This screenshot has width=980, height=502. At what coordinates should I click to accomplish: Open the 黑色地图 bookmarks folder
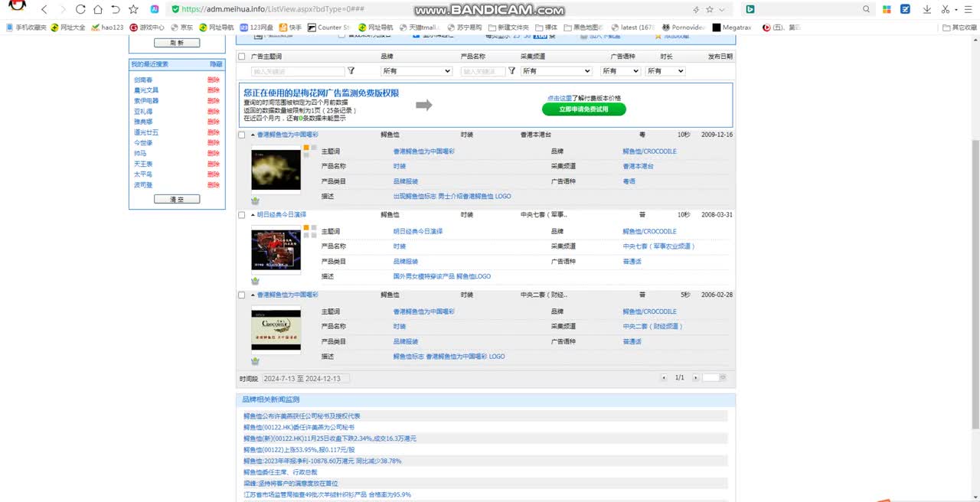click(x=583, y=27)
